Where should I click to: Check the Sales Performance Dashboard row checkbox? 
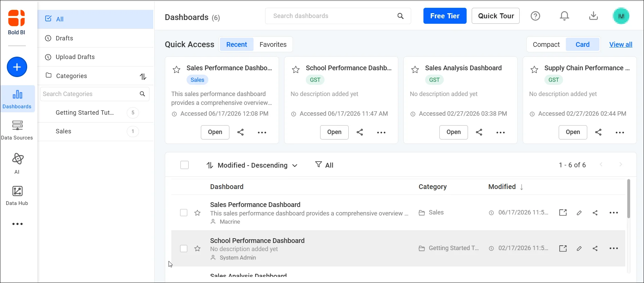(184, 213)
